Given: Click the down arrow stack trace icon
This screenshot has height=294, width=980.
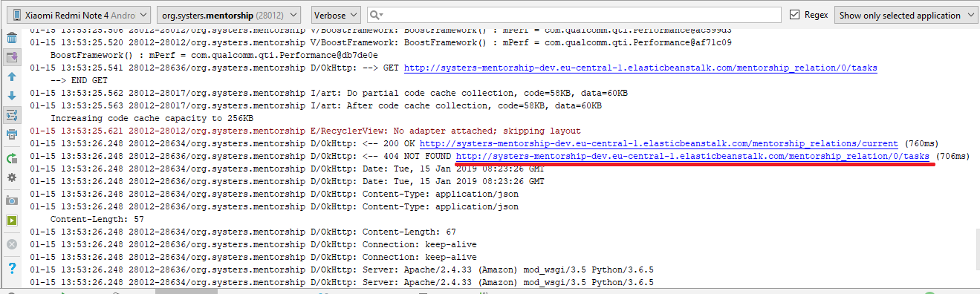Looking at the screenshot, I should click(12, 96).
